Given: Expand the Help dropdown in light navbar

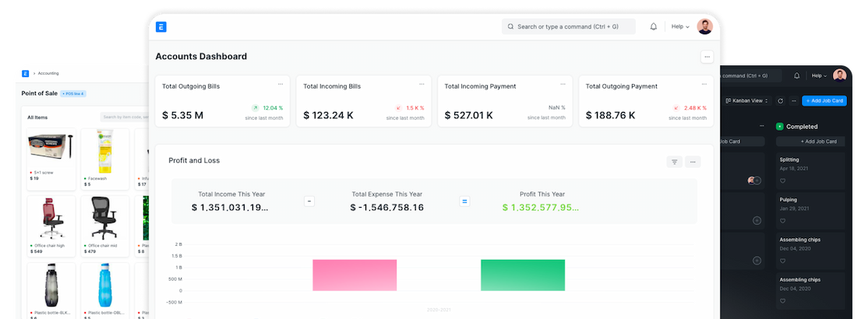Looking at the screenshot, I should coord(680,26).
